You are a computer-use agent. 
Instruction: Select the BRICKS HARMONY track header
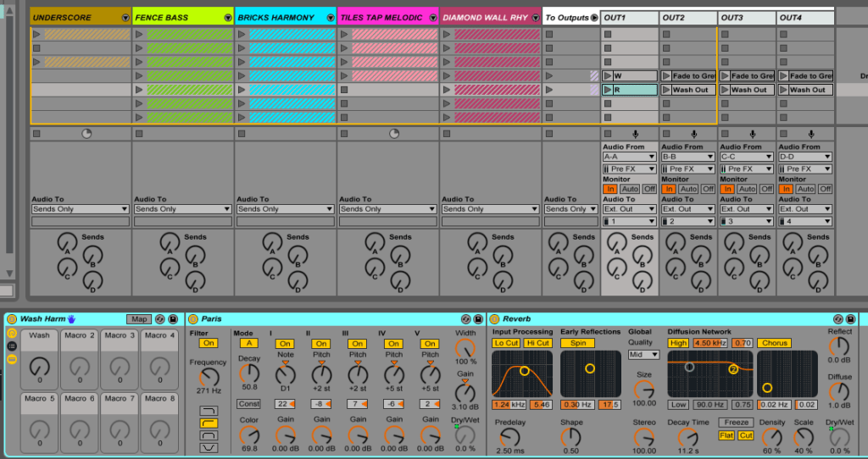pyautogui.click(x=275, y=18)
